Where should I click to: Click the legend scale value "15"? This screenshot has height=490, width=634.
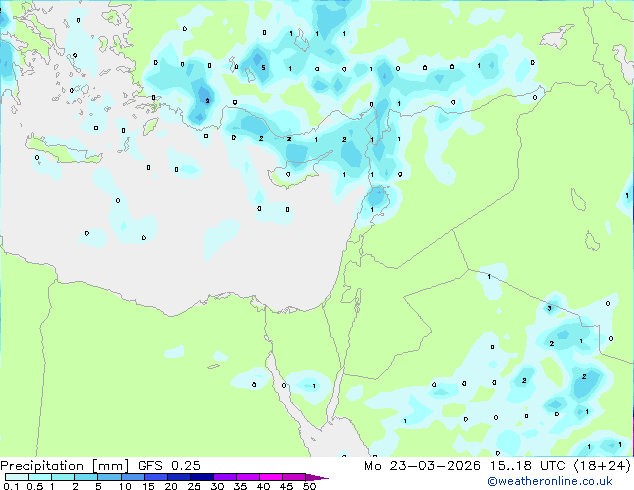[x=148, y=486]
